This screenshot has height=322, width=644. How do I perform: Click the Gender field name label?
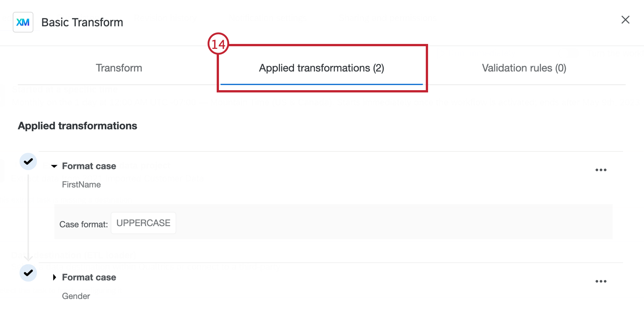(x=76, y=296)
